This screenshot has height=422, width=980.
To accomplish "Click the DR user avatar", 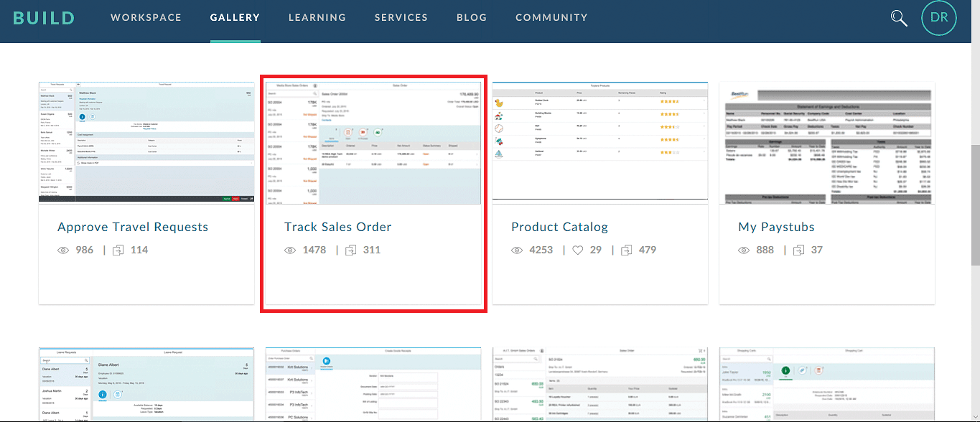I will [x=939, y=18].
